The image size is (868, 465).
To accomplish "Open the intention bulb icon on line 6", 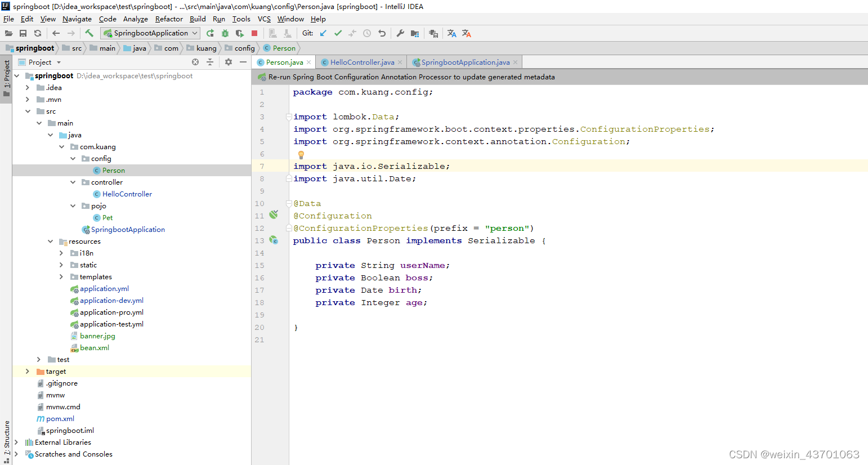I will (301, 155).
